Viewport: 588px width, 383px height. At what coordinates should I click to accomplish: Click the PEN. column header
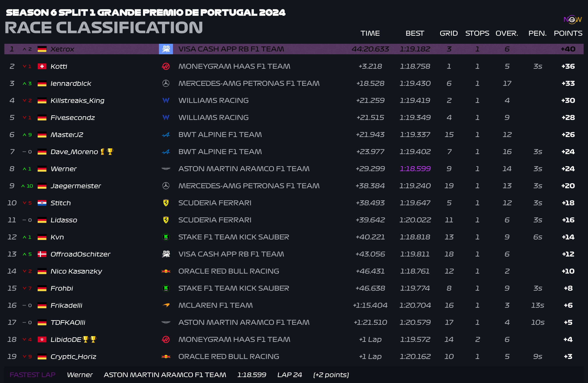[x=537, y=33]
